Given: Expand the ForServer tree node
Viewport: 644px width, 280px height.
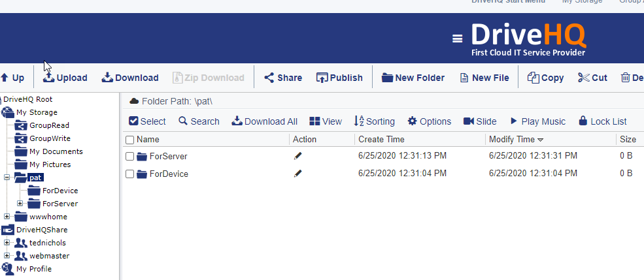Looking at the screenshot, I should [20, 204].
